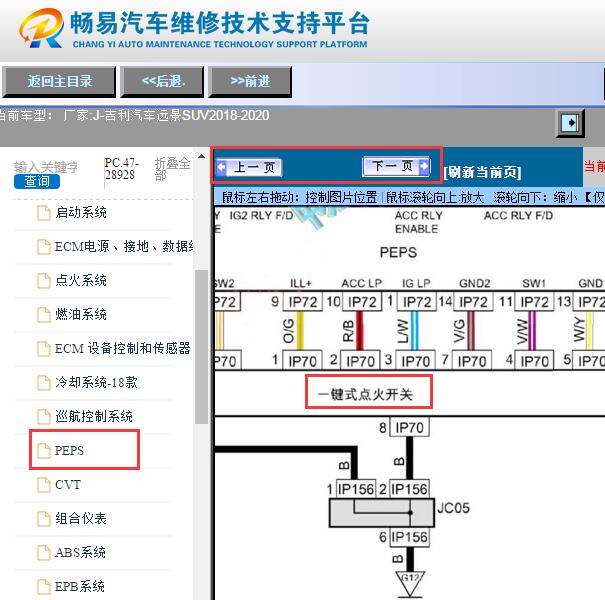The image size is (605, 600).
Task: Click the G12 ground symbol
Action: pos(410,584)
